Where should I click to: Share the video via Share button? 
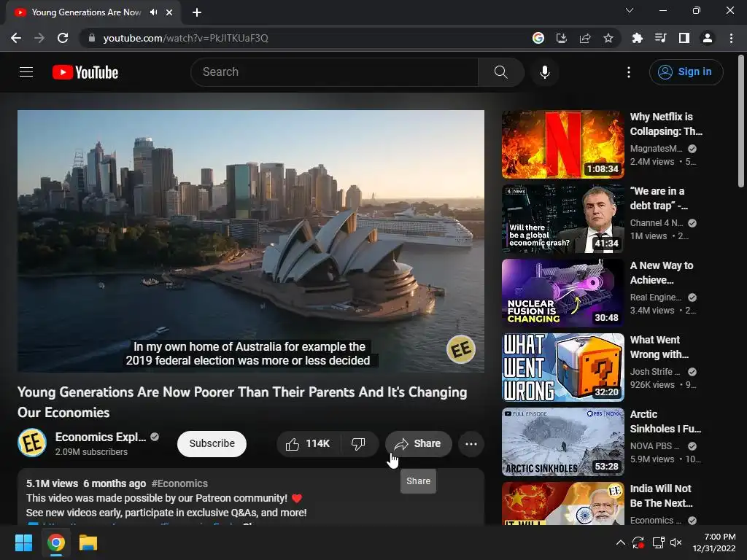pos(418,444)
